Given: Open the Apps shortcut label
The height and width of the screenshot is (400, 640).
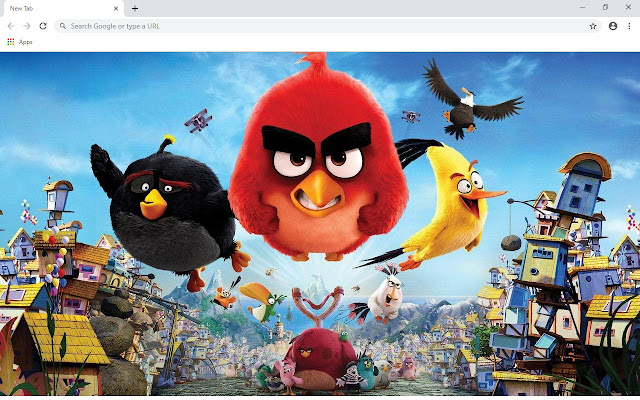Looking at the screenshot, I should point(25,42).
